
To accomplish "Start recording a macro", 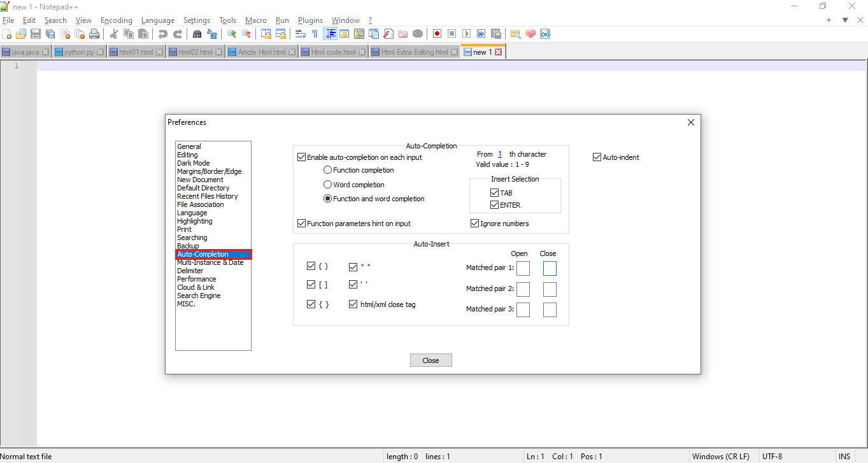I will [x=437, y=34].
